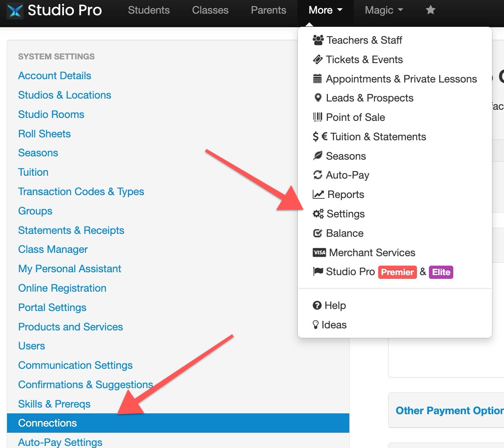
Task: Open Skills & Prereqs link
Action: pos(54,404)
